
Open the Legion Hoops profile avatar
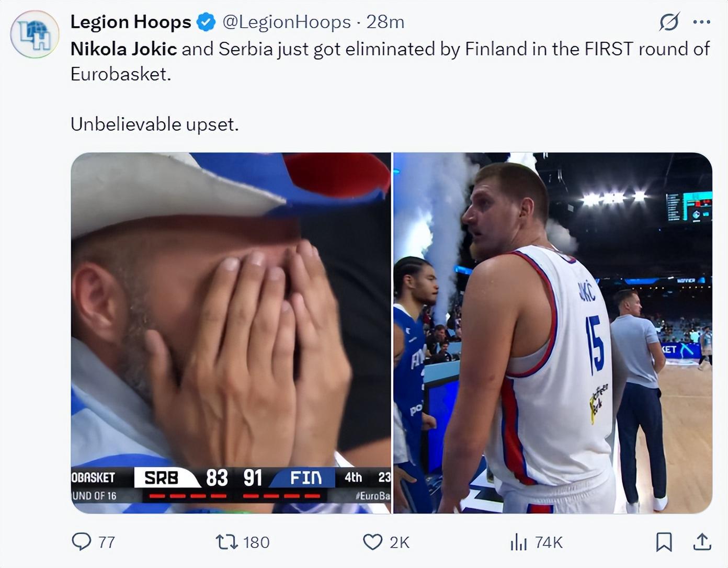(35, 35)
